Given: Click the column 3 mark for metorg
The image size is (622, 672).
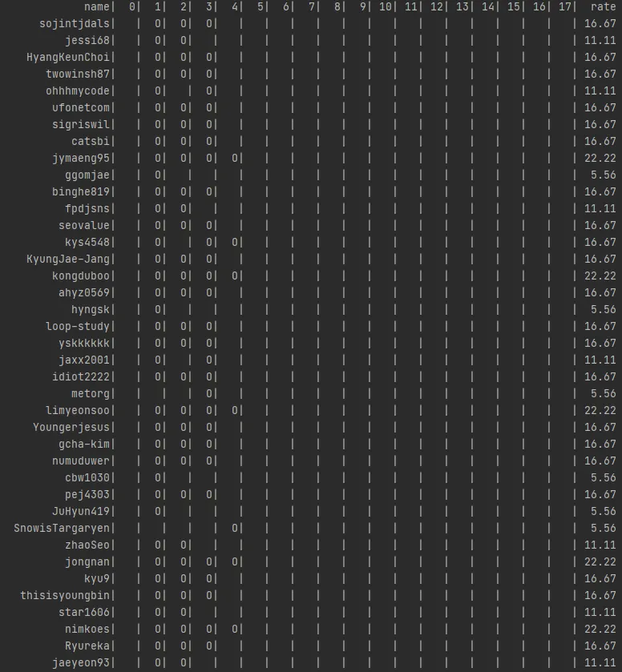Looking at the screenshot, I should 209,393.
